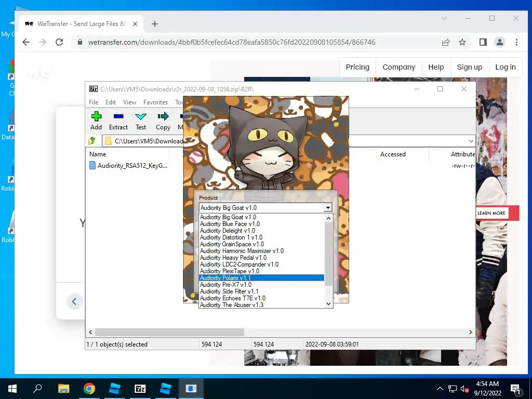
Task: Show hidden system tray icons
Action: point(440,389)
